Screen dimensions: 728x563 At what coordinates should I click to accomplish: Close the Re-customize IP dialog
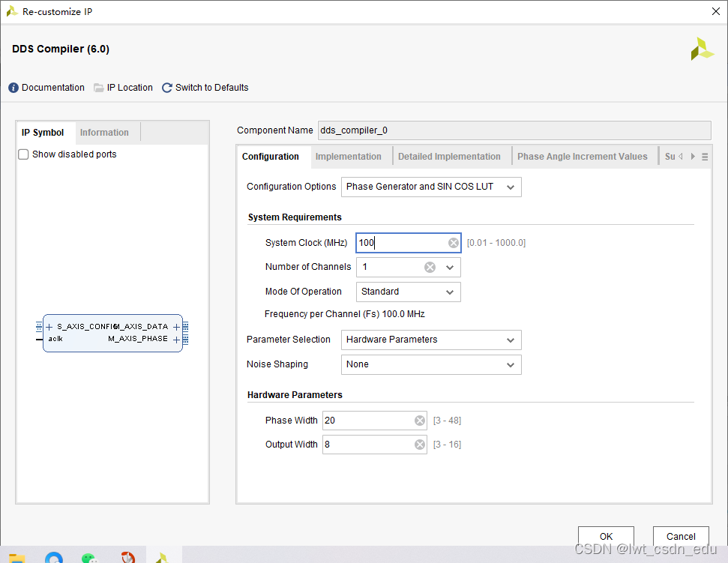[x=715, y=11]
